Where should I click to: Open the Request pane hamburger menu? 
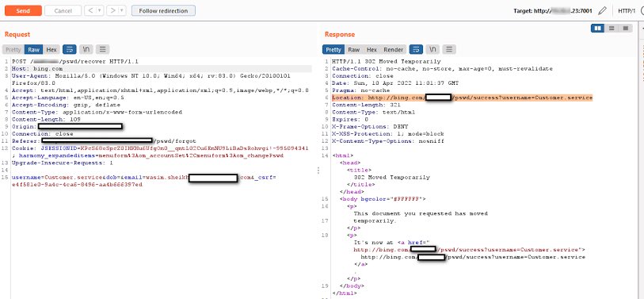102,49
